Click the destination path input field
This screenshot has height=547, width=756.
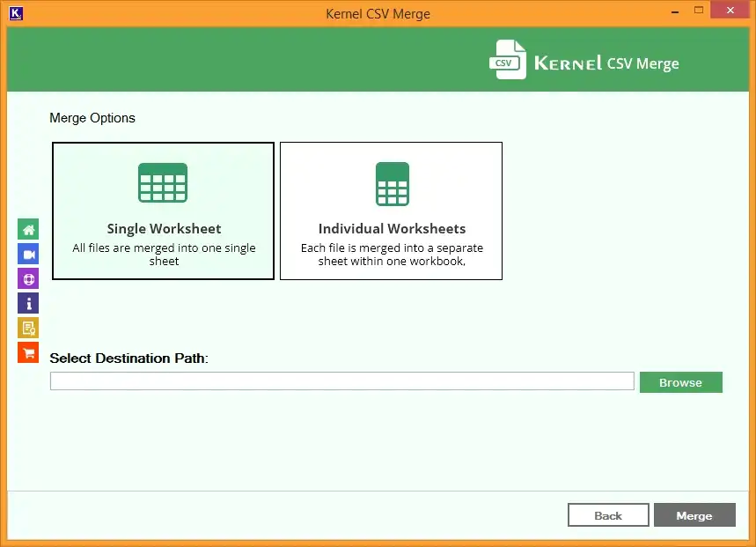click(341, 381)
